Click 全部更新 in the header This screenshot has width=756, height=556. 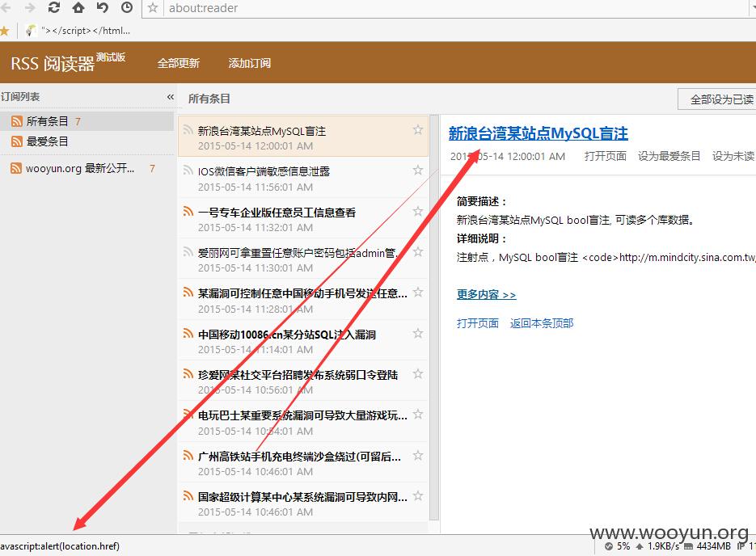(x=179, y=63)
